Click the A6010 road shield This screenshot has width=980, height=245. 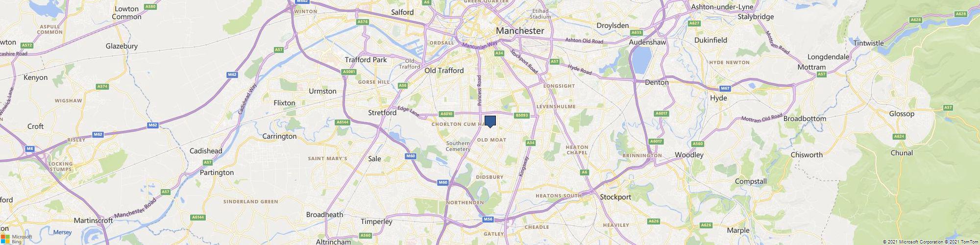(446, 114)
